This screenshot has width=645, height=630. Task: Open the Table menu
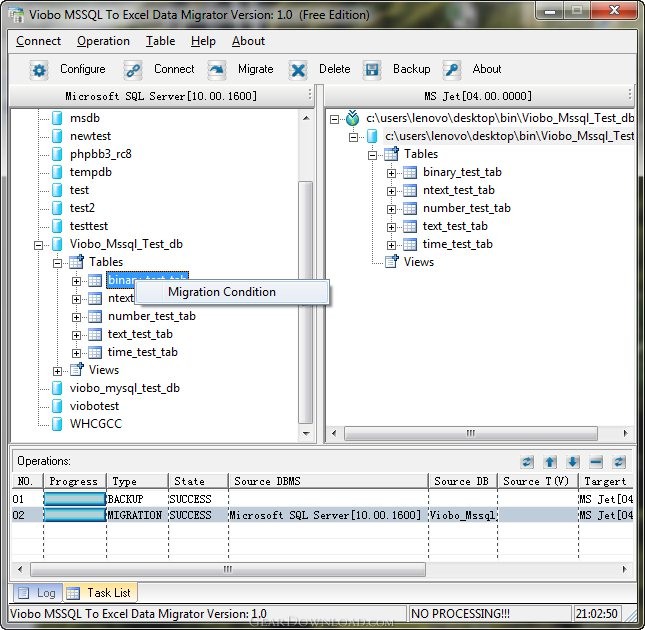tap(160, 41)
